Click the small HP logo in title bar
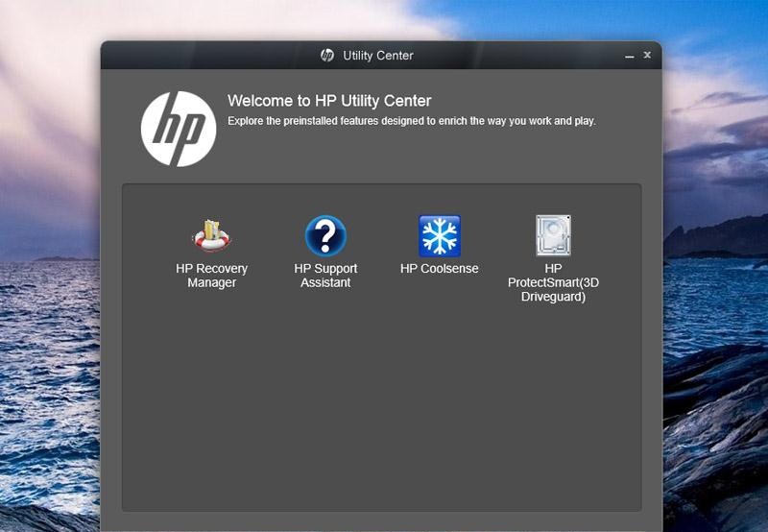The width and height of the screenshot is (768, 532). [327, 56]
